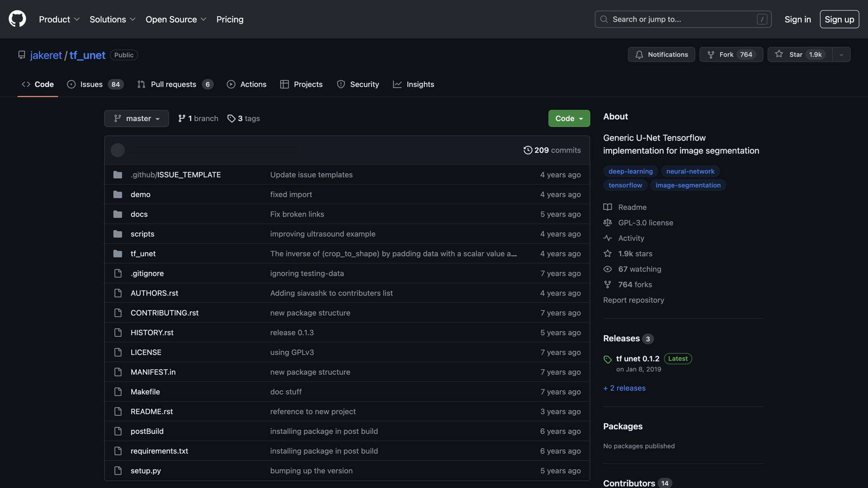Viewport: 868px width, 488px height.
Task: Click the GPL-3.0 license scale icon
Action: pyautogui.click(x=608, y=223)
